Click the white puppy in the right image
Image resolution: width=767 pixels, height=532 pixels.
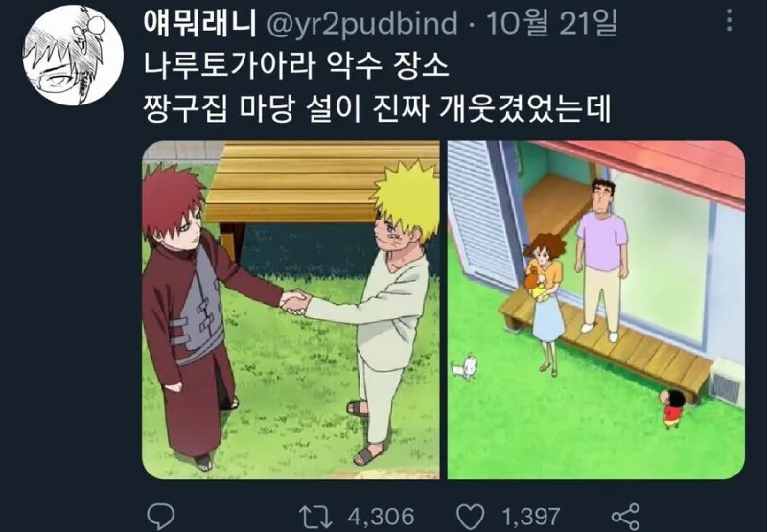(464, 366)
